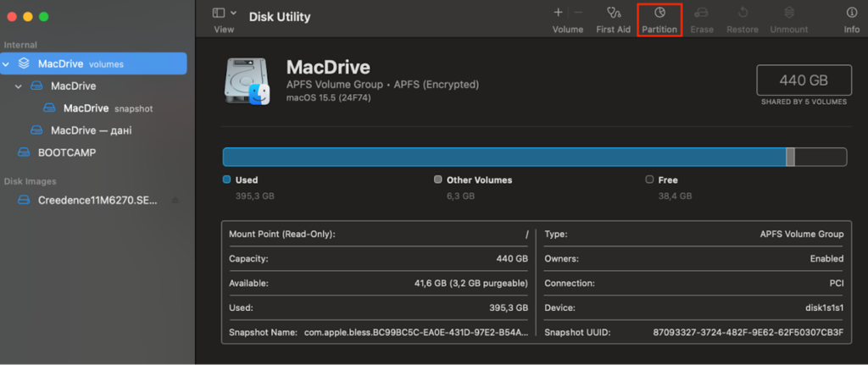868x365 pixels.
Task: Click the Unmount toolbar icon
Action: tap(789, 12)
